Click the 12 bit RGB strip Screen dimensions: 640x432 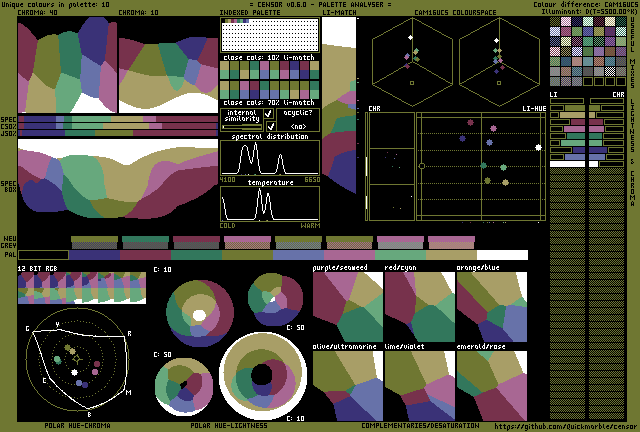click(x=82, y=288)
